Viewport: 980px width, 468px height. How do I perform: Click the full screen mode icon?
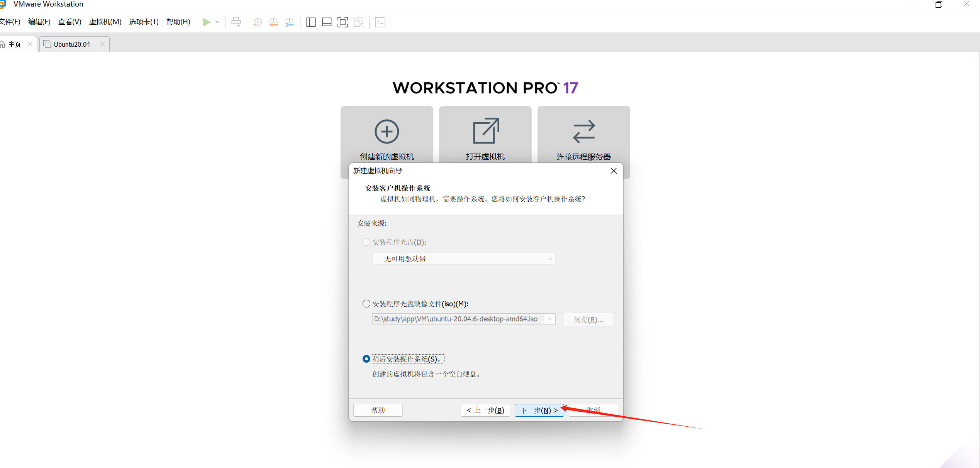click(342, 22)
